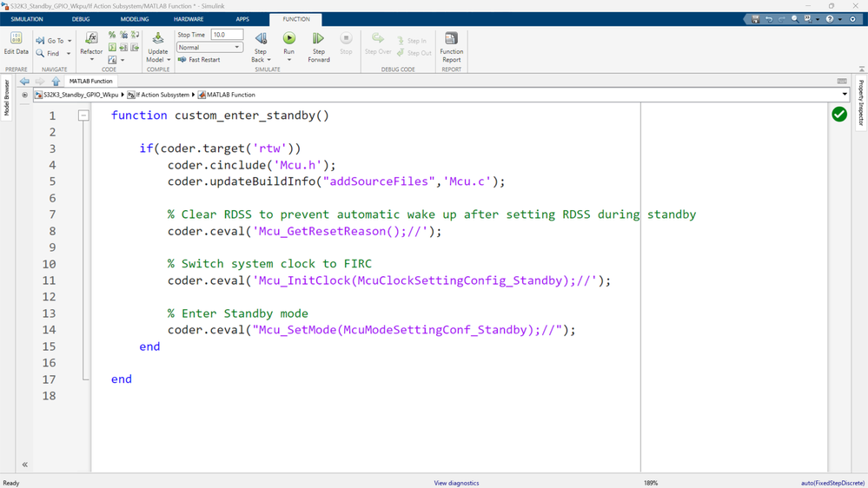Switch to the Apps tab
Image resolution: width=868 pixels, height=488 pixels.
click(242, 19)
